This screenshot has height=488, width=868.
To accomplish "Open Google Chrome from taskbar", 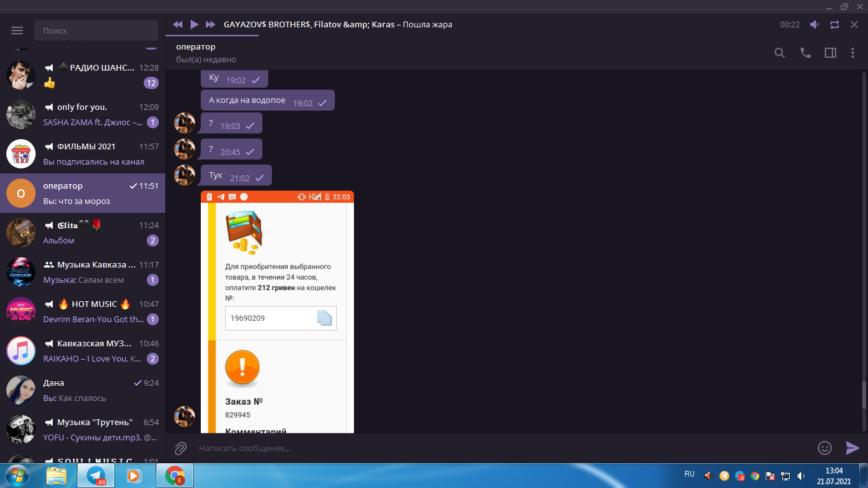I will [175, 475].
